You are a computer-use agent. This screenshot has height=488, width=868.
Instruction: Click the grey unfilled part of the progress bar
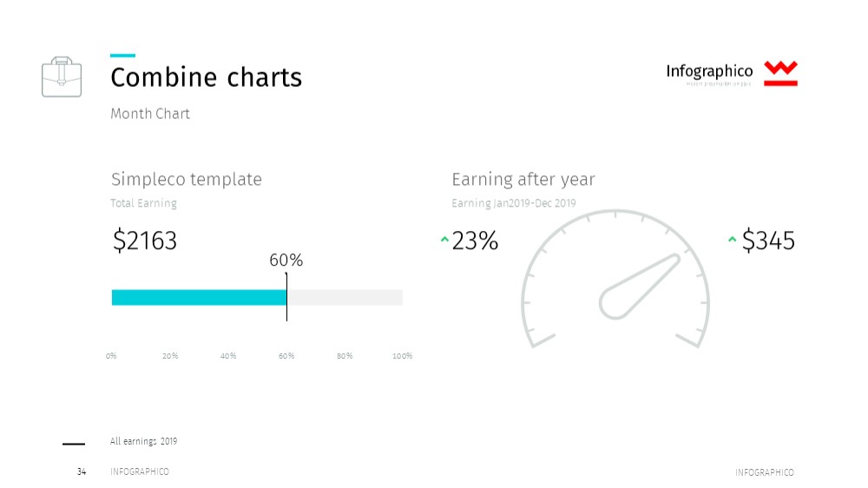pos(345,298)
